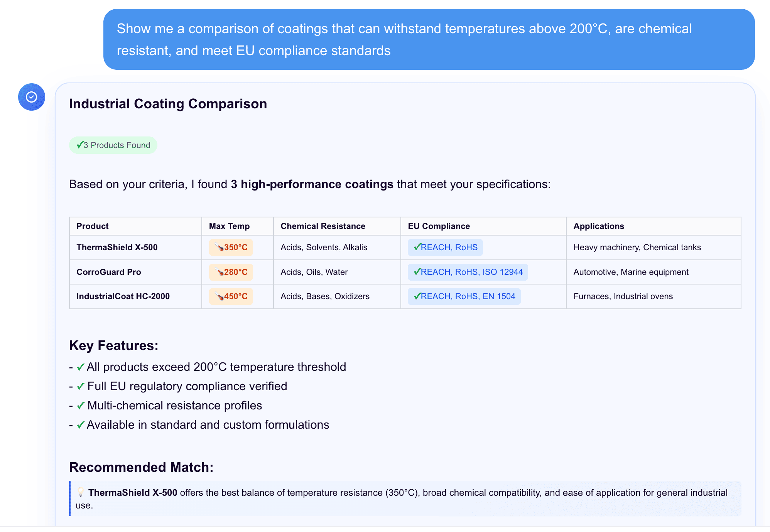Click the EU Compliance column header

(x=439, y=226)
